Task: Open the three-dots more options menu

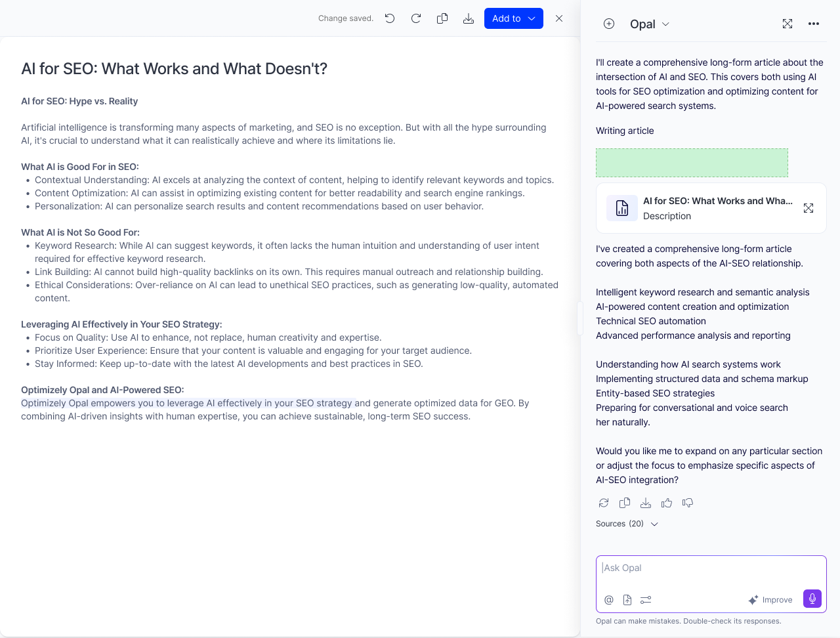Action: pyautogui.click(x=814, y=24)
